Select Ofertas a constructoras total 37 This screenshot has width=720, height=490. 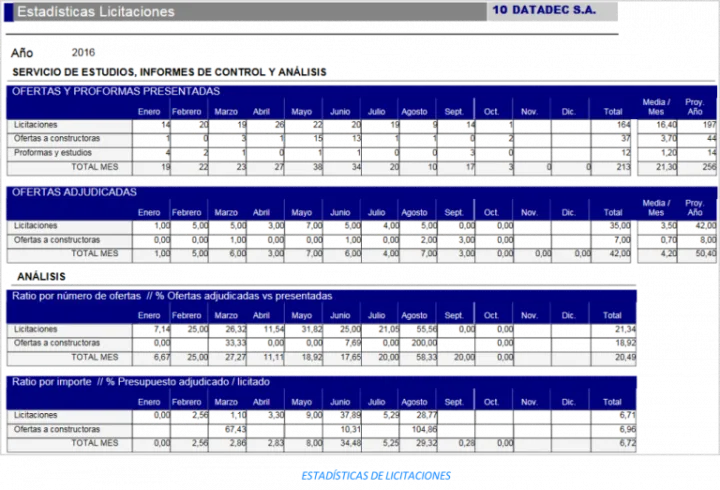coord(626,138)
